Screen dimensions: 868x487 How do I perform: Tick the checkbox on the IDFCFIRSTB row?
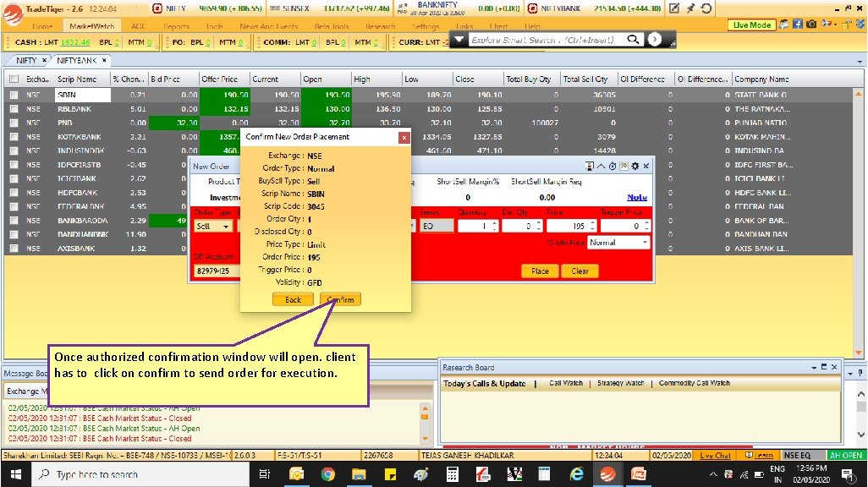[x=14, y=165]
